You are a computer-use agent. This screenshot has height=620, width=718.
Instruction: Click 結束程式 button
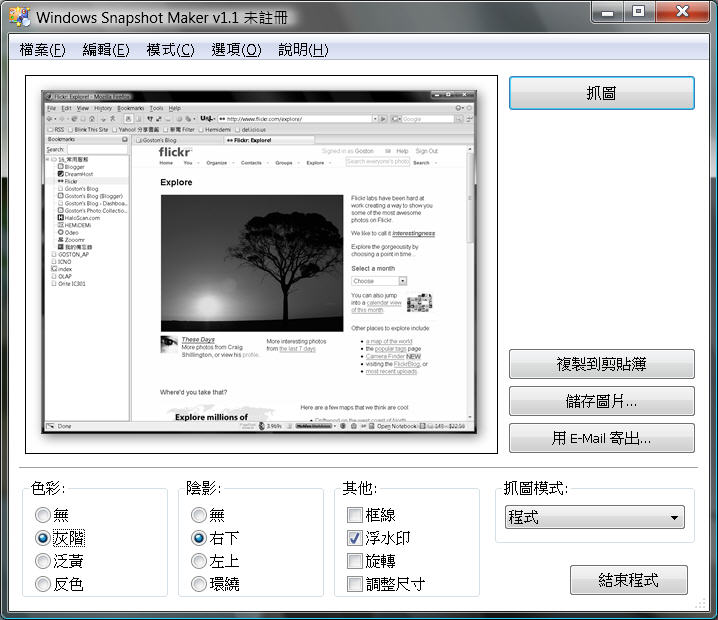pos(629,580)
